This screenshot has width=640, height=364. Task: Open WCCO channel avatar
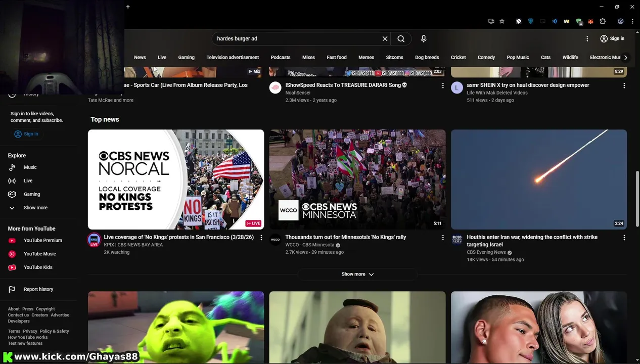tap(275, 240)
